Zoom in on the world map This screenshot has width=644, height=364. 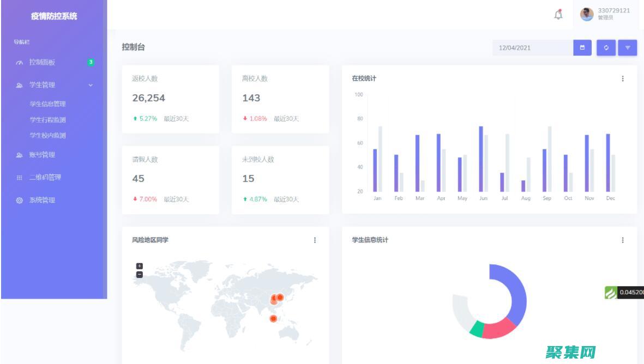(x=139, y=266)
